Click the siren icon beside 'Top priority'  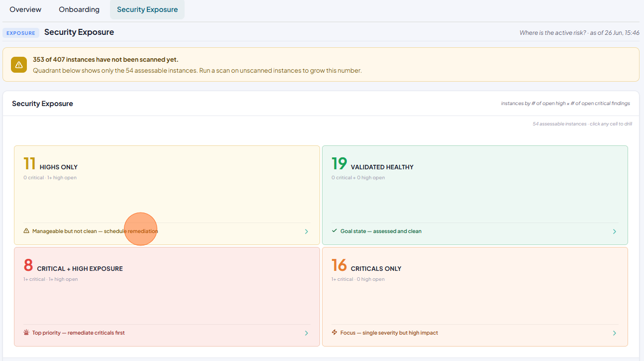26,333
